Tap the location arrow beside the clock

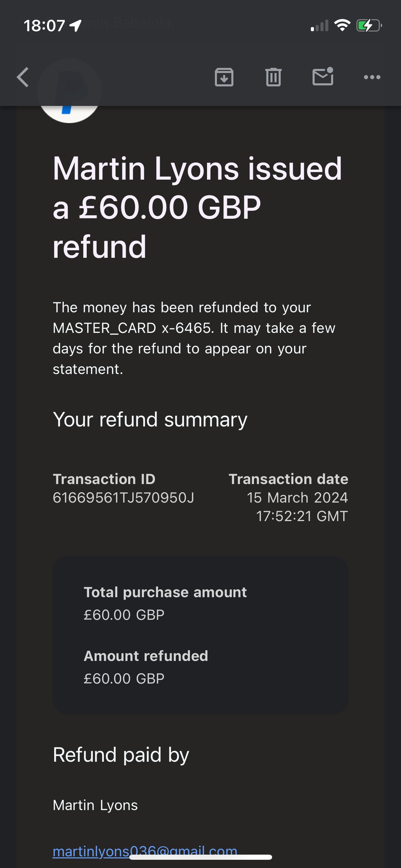coord(75,25)
